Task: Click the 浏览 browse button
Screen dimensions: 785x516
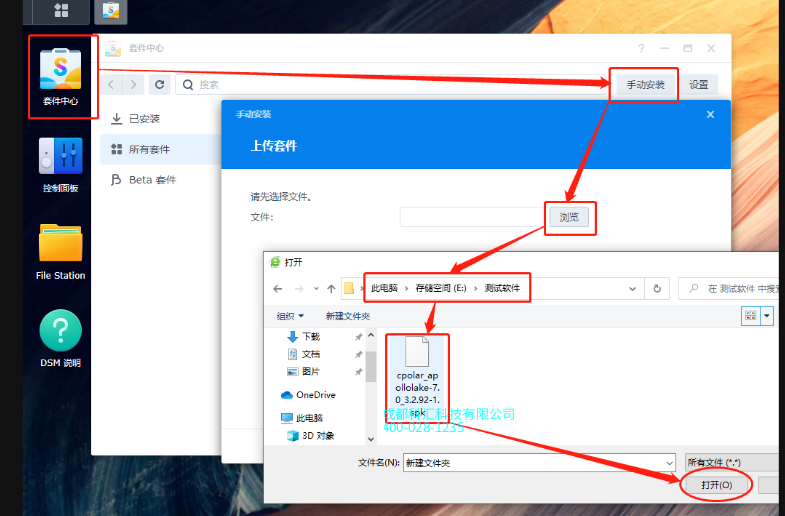Action: [569, 217]
